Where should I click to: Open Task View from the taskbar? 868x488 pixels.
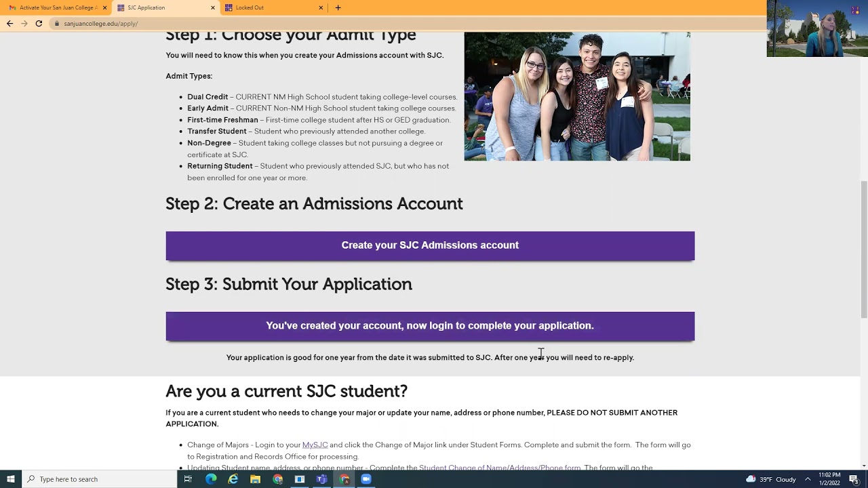coord(188,479)
